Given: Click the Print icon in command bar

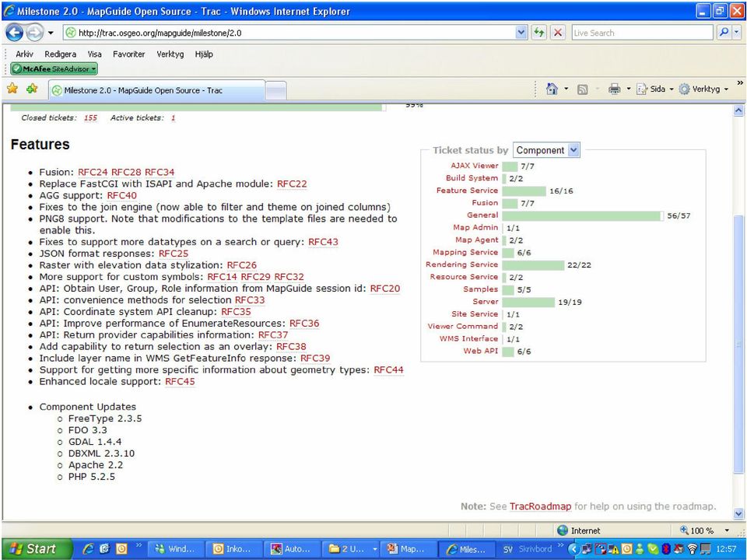Looking at the screenshot, I should click(614, 89).
